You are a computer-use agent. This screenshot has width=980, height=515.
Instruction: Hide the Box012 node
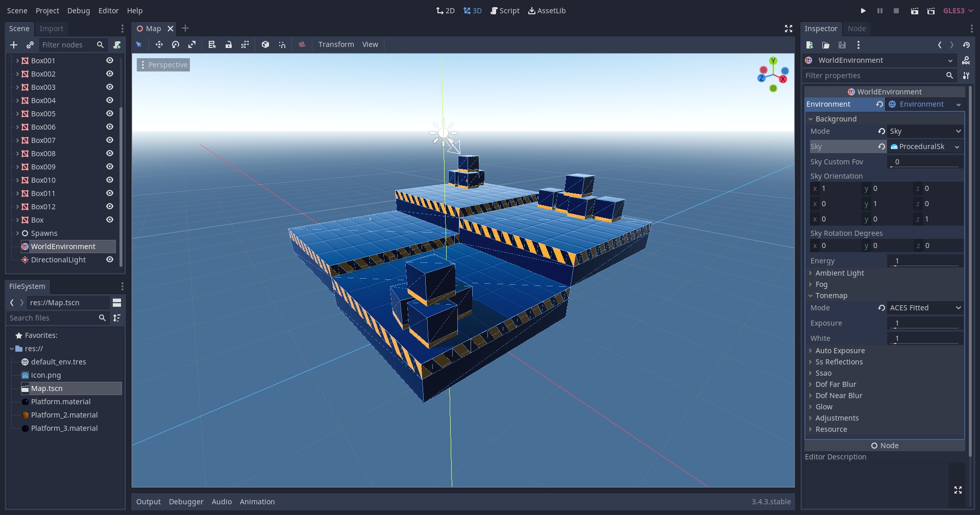click(110, 206)
